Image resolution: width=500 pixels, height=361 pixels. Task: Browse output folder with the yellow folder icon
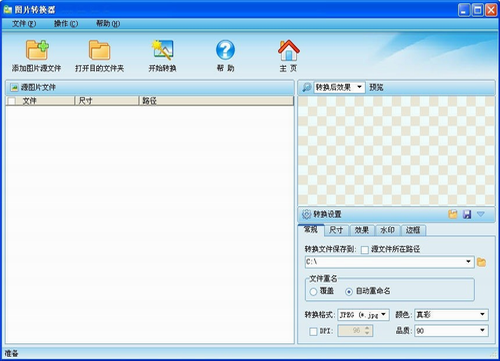click(x=481, y=262)
